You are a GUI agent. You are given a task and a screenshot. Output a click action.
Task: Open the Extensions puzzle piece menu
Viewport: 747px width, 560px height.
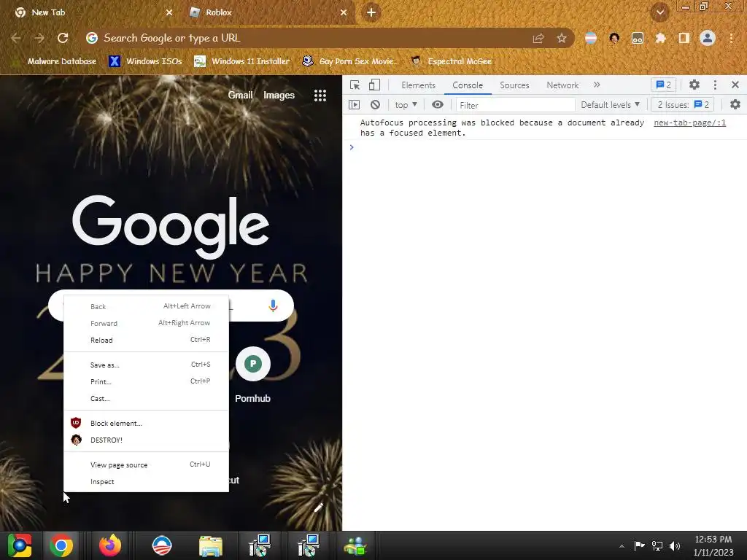tap(660, 38)
